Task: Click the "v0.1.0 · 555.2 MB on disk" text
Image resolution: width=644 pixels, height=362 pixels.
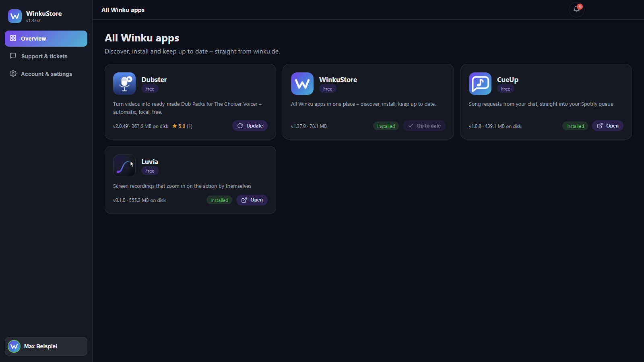Action: coord(139,200)
